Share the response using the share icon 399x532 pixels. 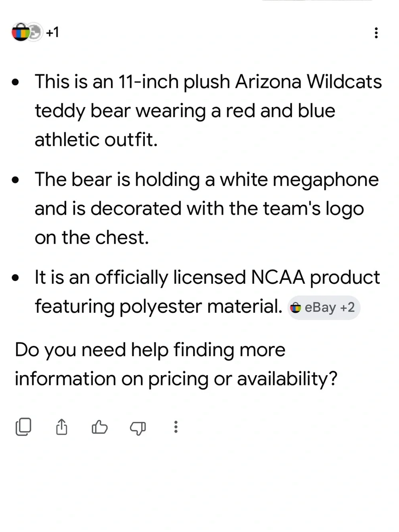point(61,427)
